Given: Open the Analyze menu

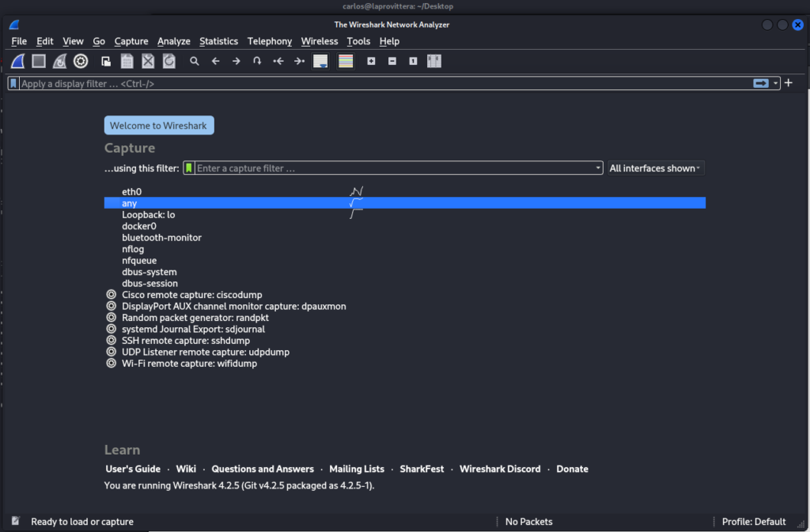Looking at the screenshot, I should (x=173, y=41).
